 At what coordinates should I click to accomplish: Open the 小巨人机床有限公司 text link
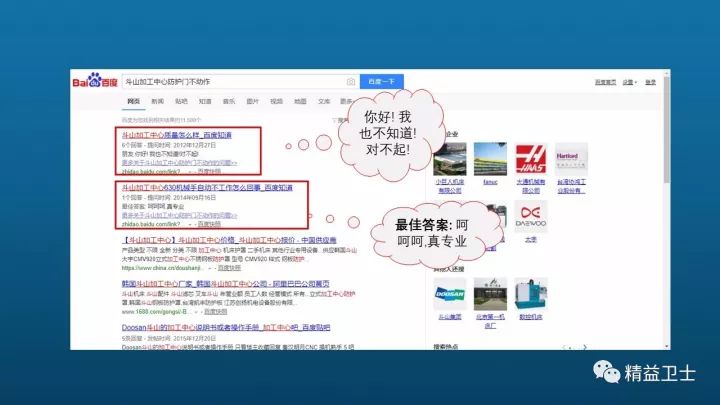tap(450, 186)
